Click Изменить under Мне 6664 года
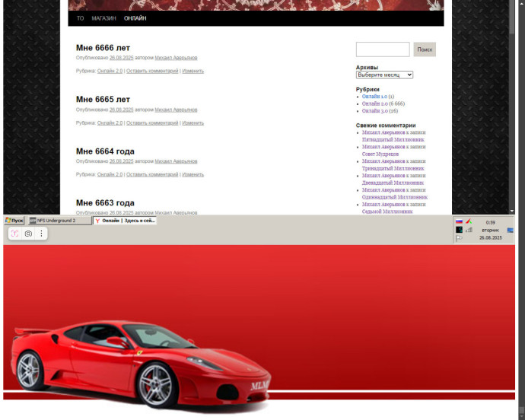 pyautogui.click(x=192, y=174)
